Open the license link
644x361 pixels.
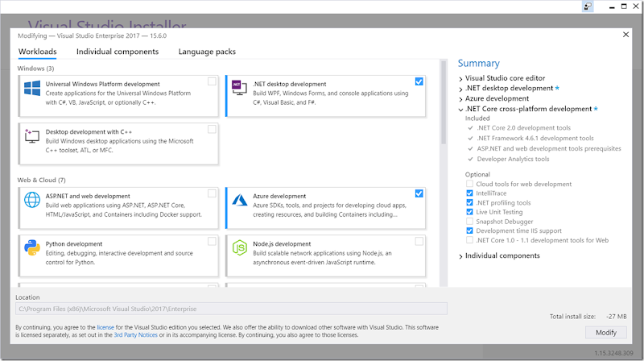[x=105, y=327]
